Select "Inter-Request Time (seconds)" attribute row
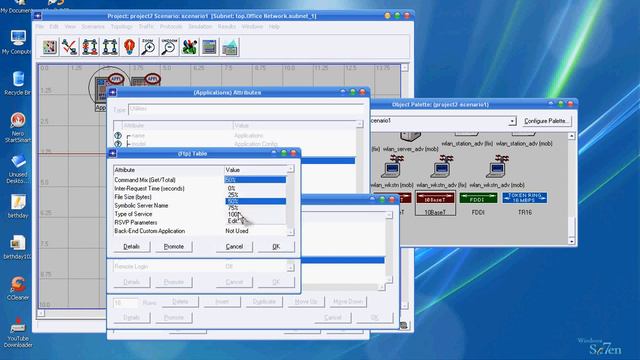Screen dimensions: 640x360 pos(149,189)
